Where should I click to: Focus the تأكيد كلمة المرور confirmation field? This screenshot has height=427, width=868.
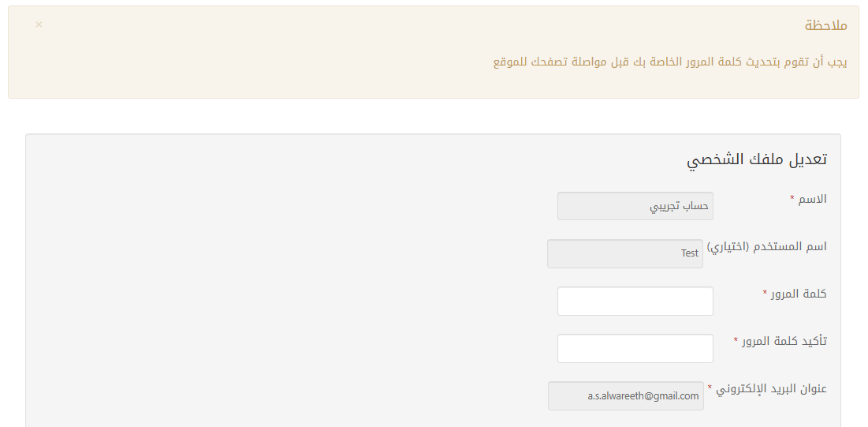(x=635, y=349)
